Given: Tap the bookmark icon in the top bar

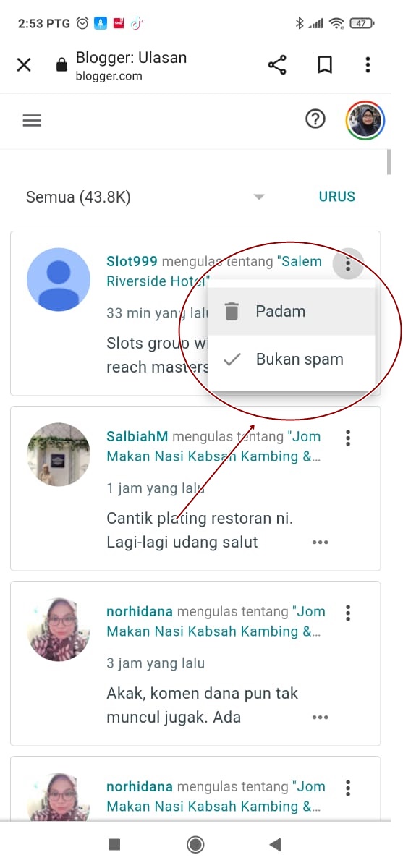Looking at the screenshot, I should point(325,65).
